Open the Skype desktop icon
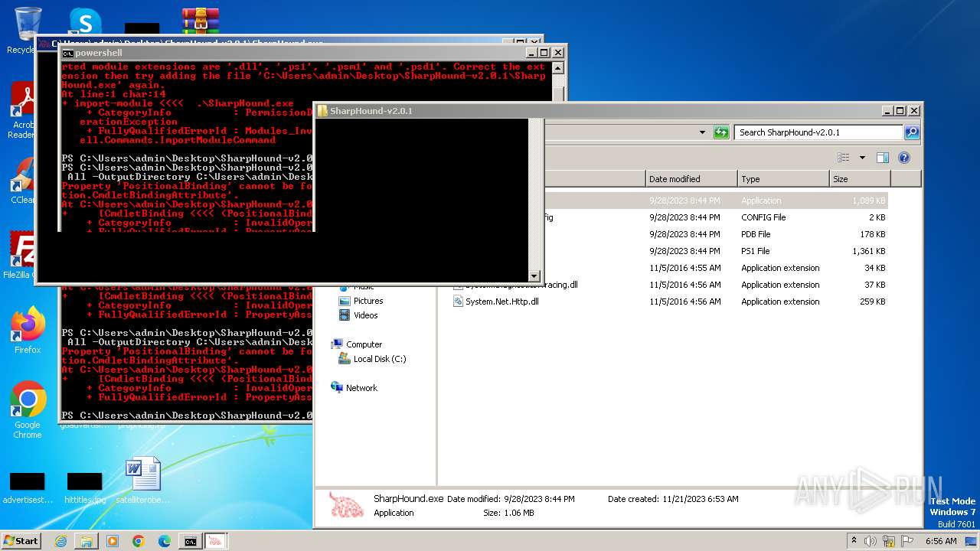This screenshot has width=980, height=551. tap(85, 21)
